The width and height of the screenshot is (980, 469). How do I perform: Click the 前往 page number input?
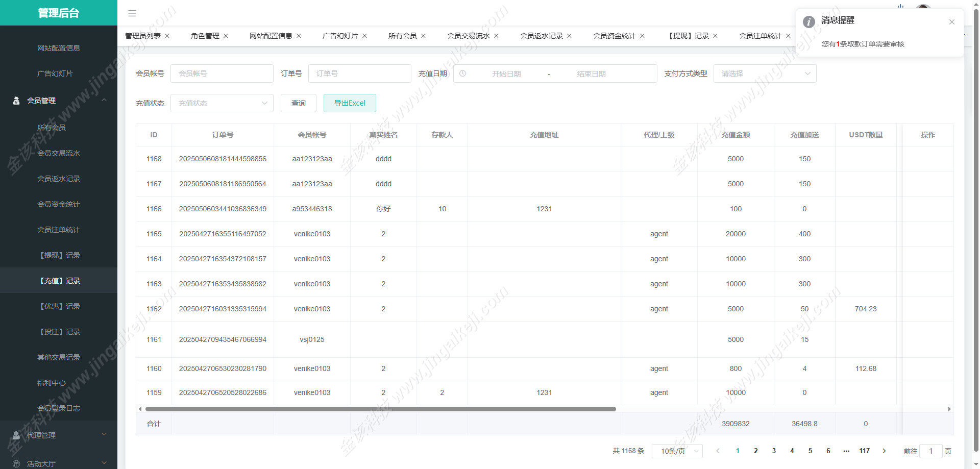pos(930,451)
